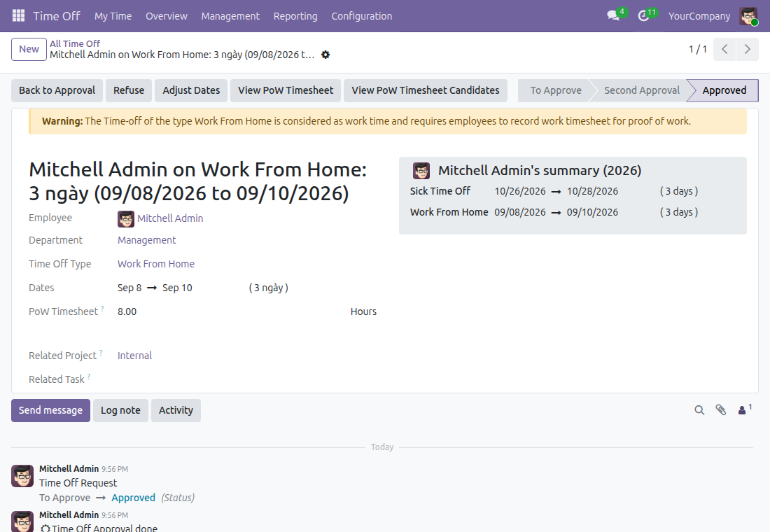
Task: Open the apps grid menu icon
Action: pos(18,15)
